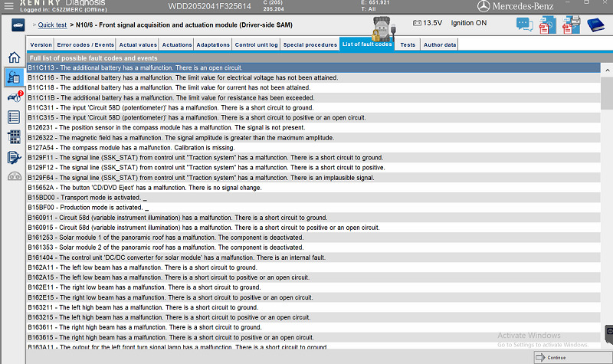Select B162A15 left low beam row

(313, 277)
